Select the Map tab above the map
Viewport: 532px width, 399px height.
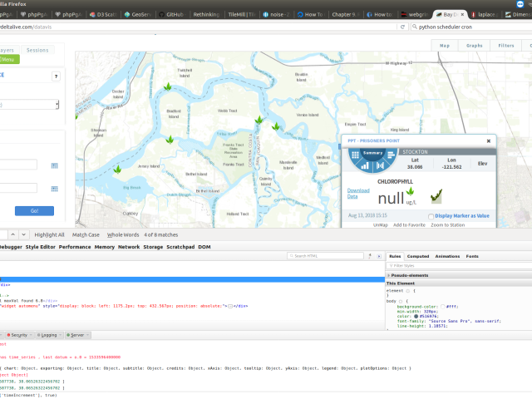(x=445, y=46)
